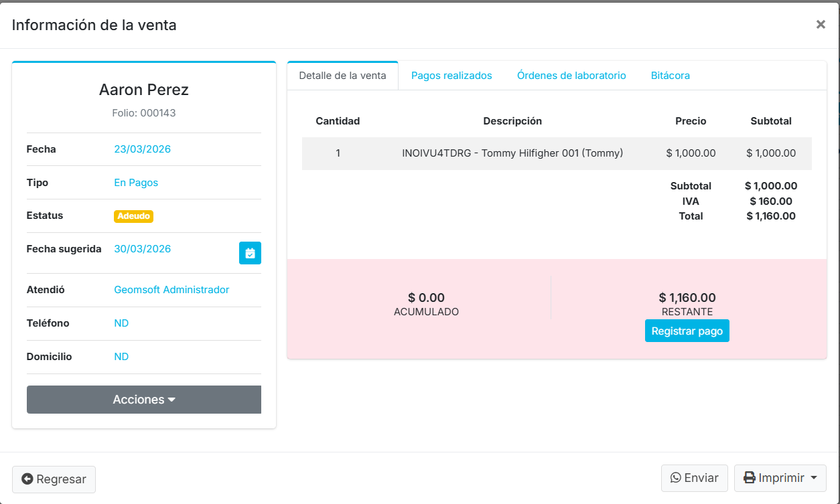
Task: Open the Imprimir dropdown menu
Action: pos(780,478)
